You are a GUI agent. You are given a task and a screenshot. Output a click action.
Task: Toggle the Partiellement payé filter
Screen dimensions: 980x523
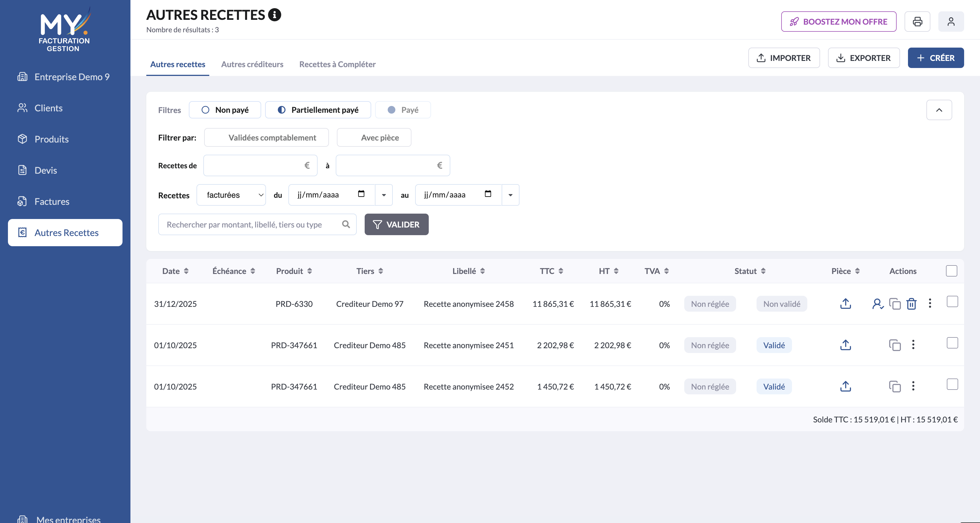pyautogui.click(x=318, y=110)
